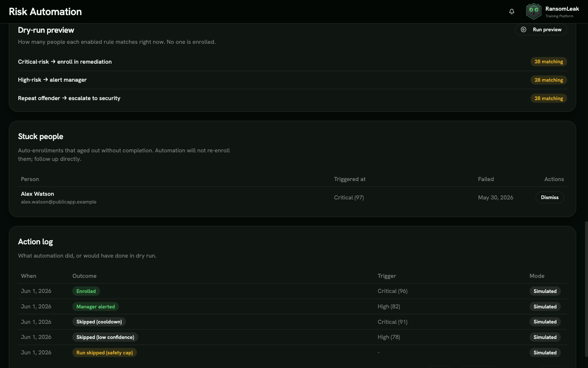Click the Critical (96) trigger in action log
This screenshot has height=368, width=588.
[392, 291]
